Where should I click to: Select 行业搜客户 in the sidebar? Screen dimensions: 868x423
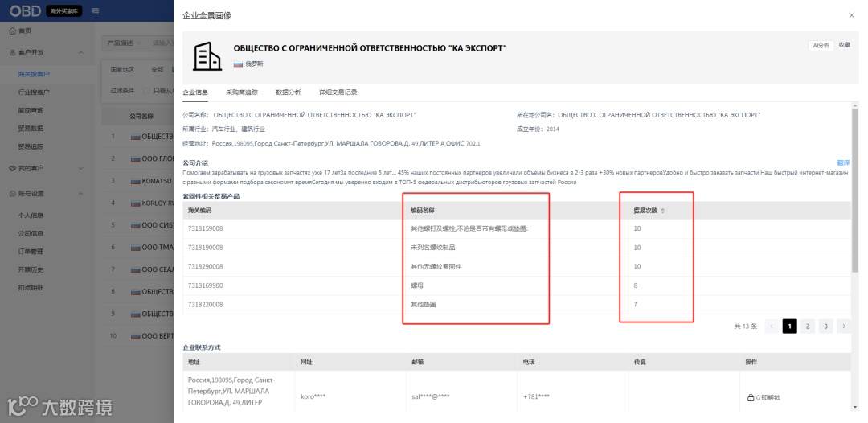[35, 92]
